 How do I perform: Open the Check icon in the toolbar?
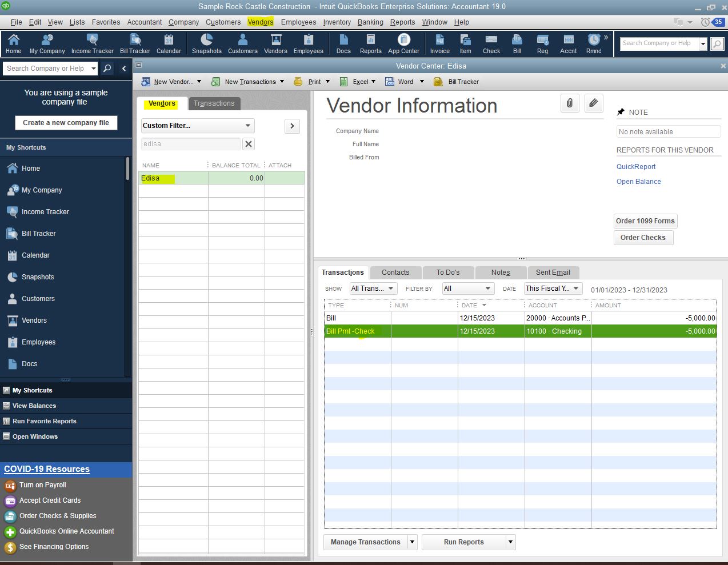click(491, 44)
